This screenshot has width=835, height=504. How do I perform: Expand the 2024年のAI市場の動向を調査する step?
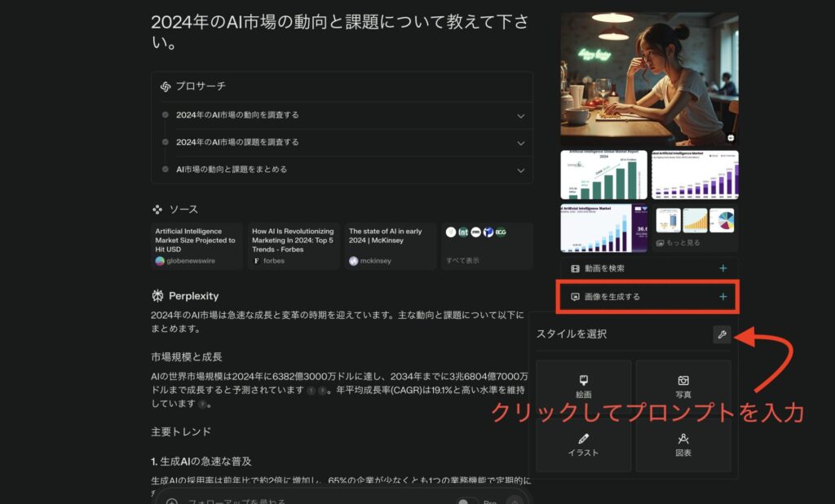click(520, 115)
